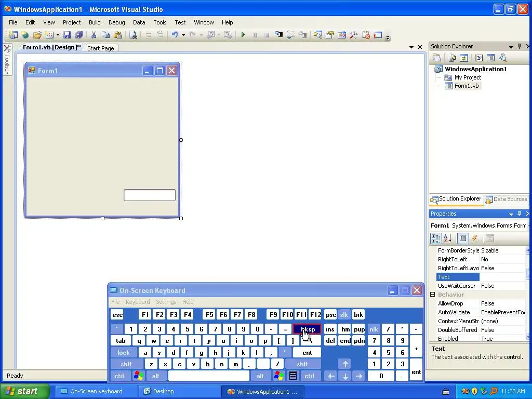Toggle left shft key on keyboard
The image size is (532, 399).
coord(126,364)
